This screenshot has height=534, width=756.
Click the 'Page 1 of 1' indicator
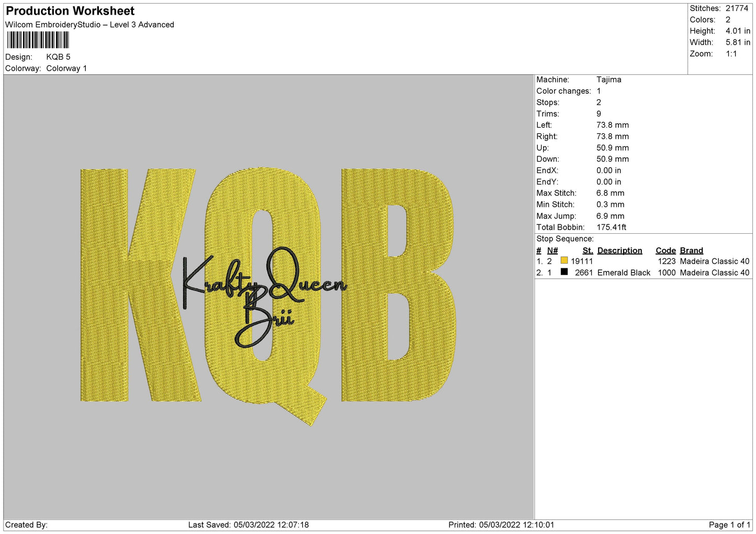729,525
